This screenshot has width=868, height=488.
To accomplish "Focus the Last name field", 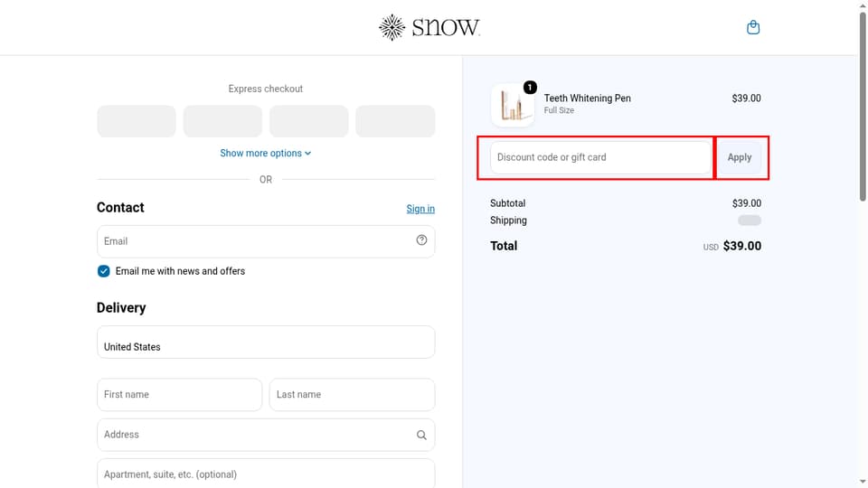I will (x=352, y=395).
